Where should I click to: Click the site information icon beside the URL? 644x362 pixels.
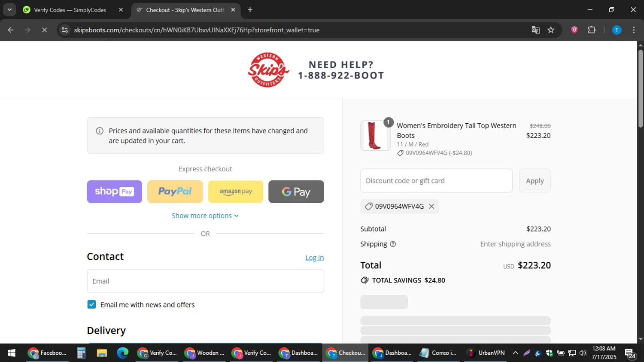click(x=65, y=30)
